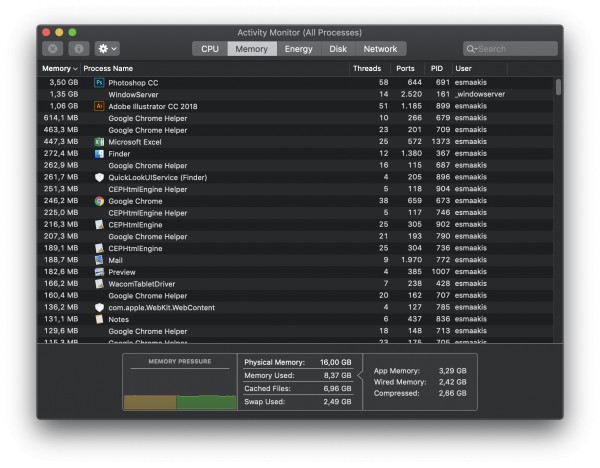Select Google Chrome Helper with PID 687
600x468 pixels.
pos(295,166)
